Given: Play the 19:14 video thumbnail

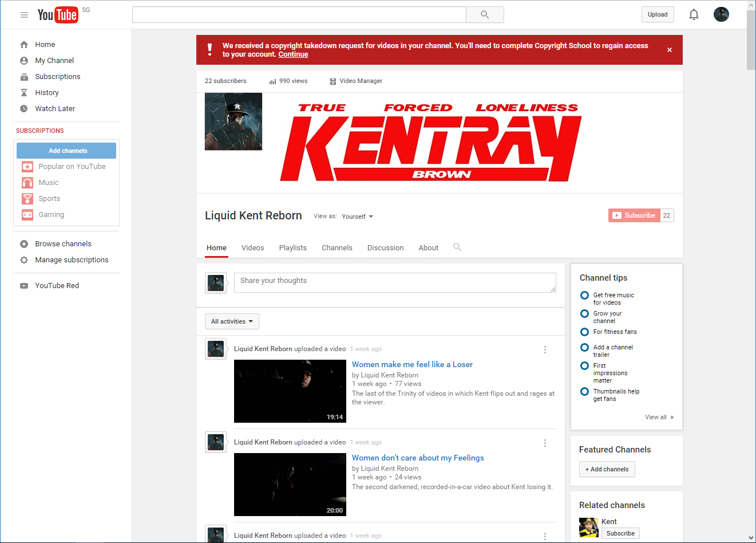Looking at the screenshot, I should pos(290,391).
